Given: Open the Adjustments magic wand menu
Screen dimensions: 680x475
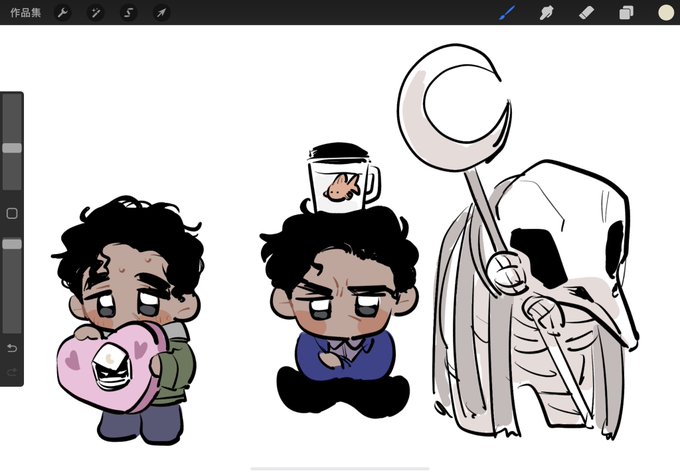Looking at the screenshot, I should (x=95, y=13).
